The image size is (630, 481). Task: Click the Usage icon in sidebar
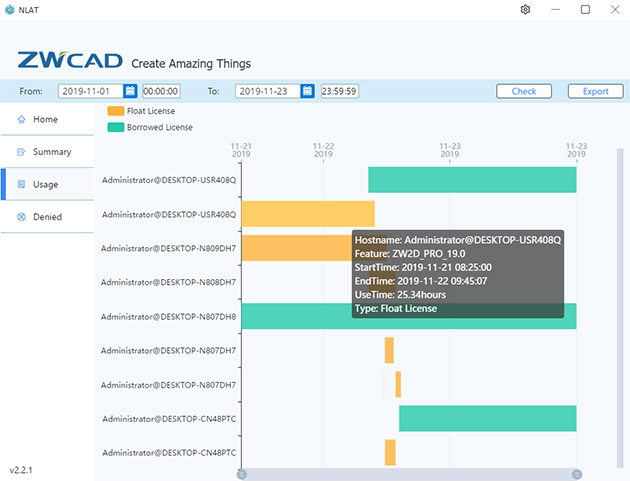(21, 184)
